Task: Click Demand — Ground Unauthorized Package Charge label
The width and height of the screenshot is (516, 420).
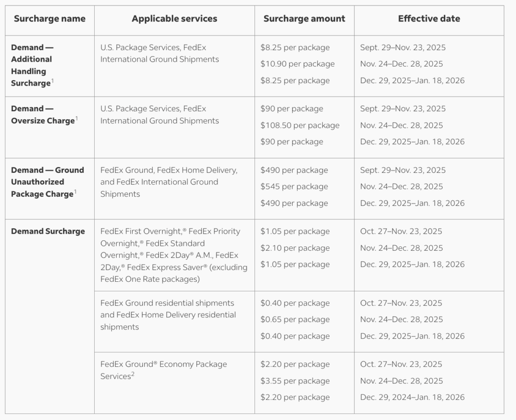Action: pyautogui.click(x=48, y=182)
